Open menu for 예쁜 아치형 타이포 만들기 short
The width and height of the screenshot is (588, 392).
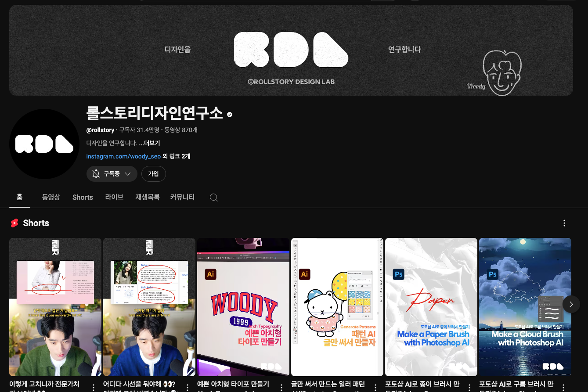point(281,388)
